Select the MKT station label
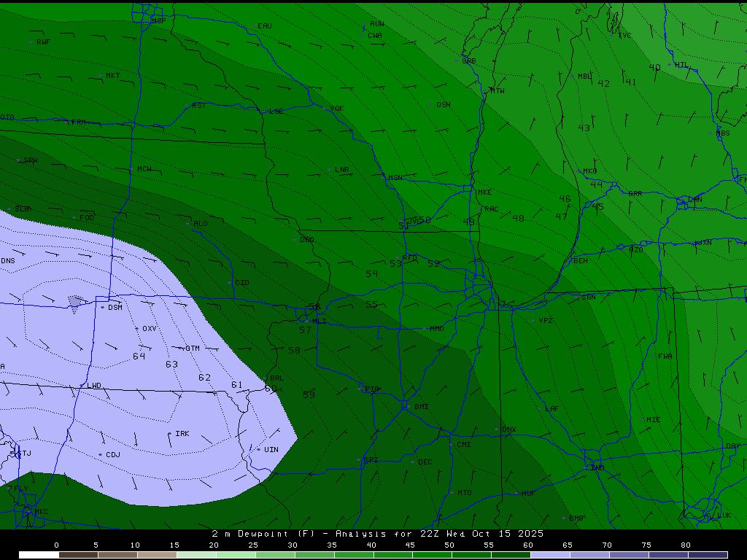The image size is (747, 560). pyautogui.click(x=113, y=76)
